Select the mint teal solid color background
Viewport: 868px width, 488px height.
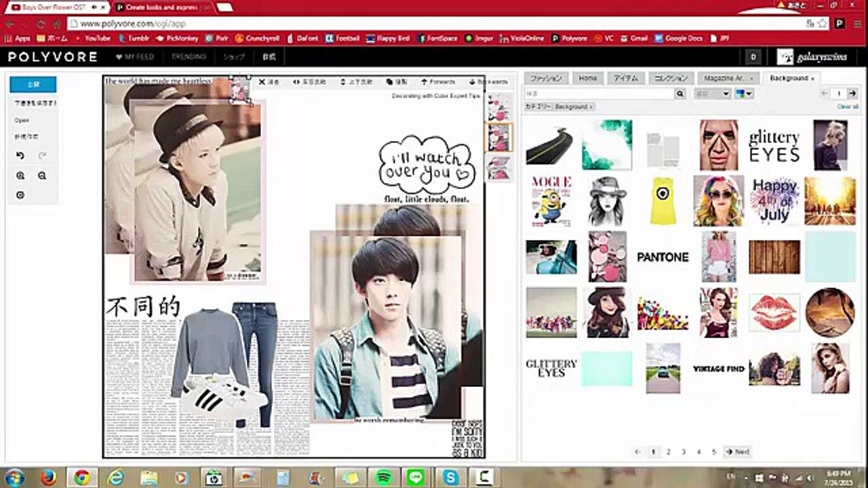[x=606, y=369]
